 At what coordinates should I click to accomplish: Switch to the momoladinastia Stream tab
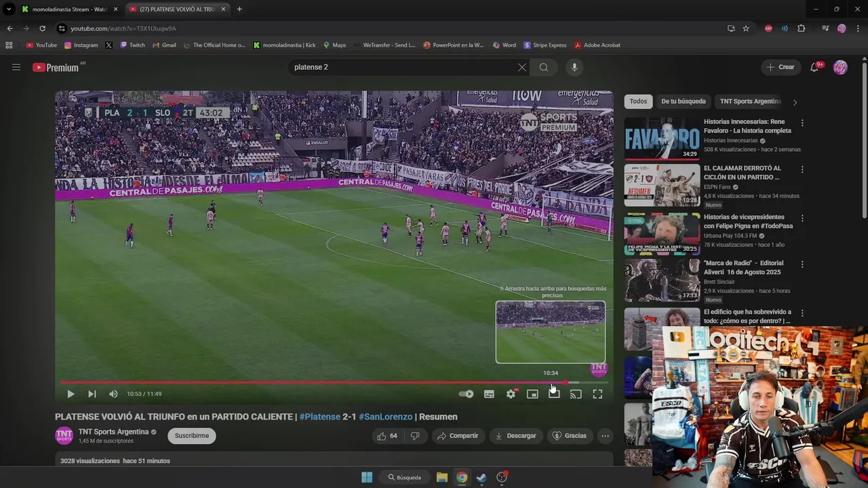coord(70,9)
